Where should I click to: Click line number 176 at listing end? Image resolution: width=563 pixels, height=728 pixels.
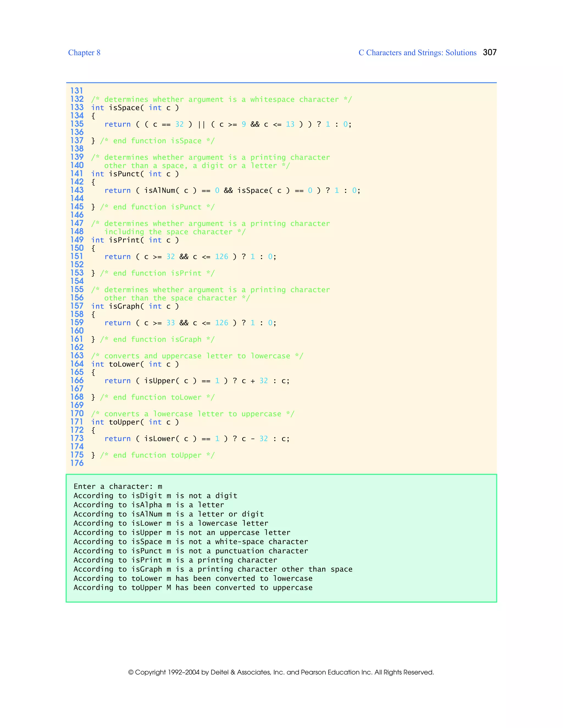click(x=77, y=463)
